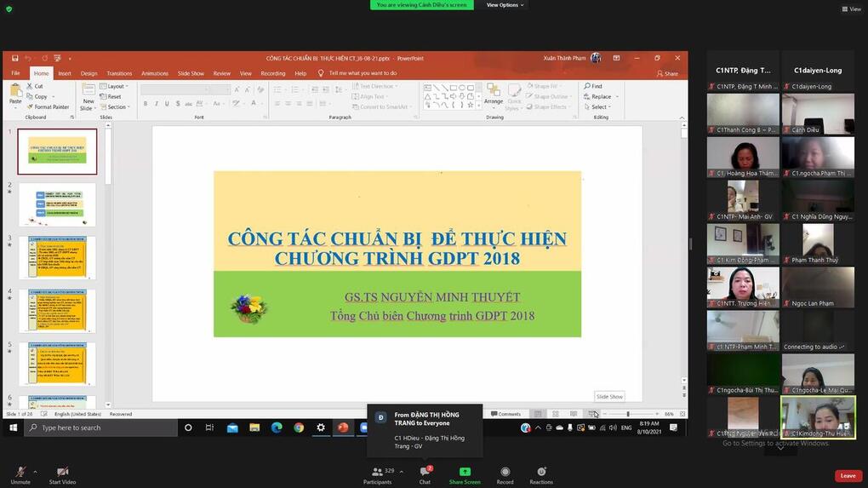Viewport: 868px width, 488px height.
Task: Switch to the Review tab
Action: 221,73
